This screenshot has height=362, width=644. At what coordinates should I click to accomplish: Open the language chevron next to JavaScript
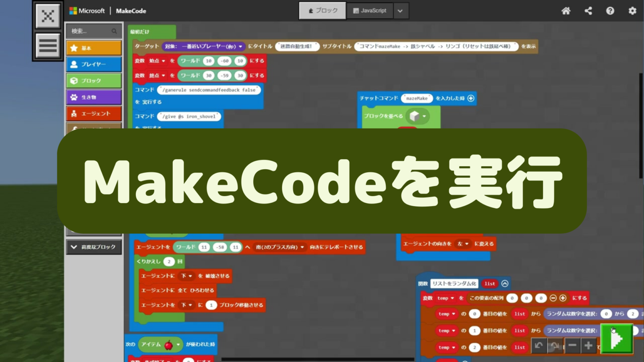tap(400, 10)
